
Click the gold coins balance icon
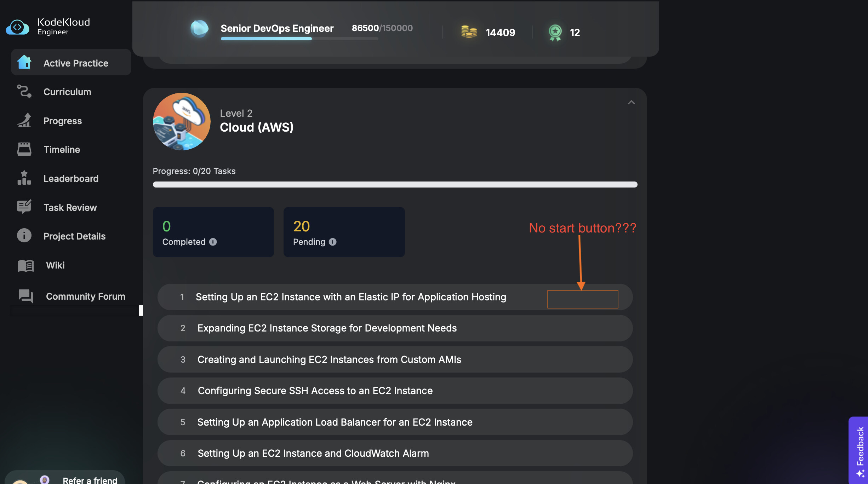point(469,32)
